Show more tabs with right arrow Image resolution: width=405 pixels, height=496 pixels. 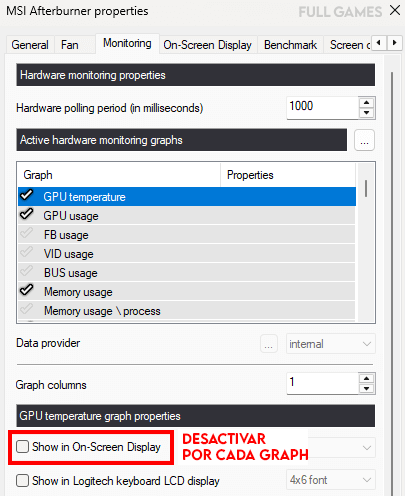(x=395, y=43)
